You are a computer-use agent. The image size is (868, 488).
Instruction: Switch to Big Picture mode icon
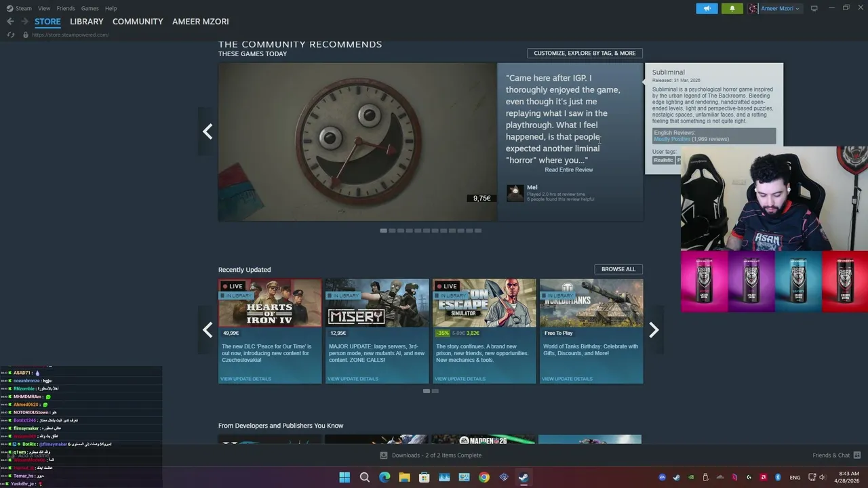814,8
